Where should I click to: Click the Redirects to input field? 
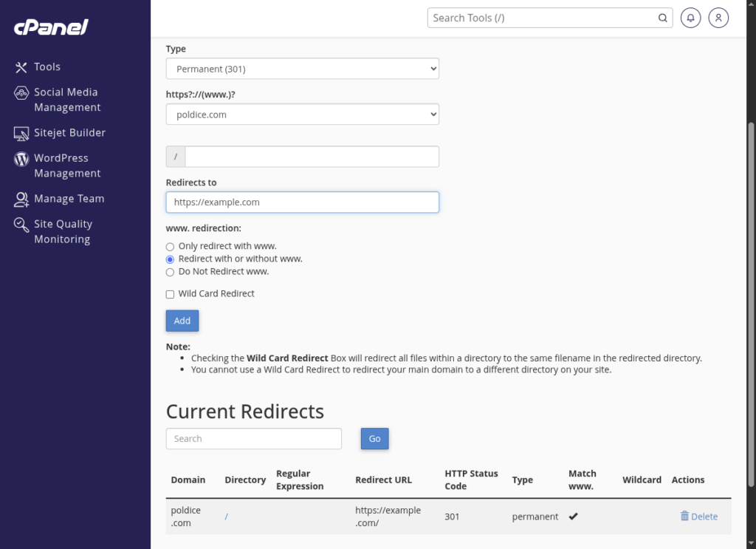coord(302,202)
